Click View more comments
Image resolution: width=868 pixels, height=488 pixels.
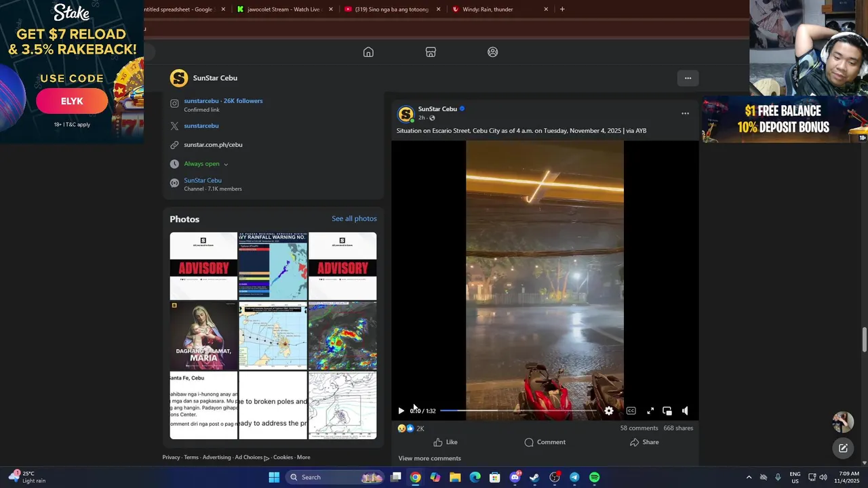tap(429, 458)
